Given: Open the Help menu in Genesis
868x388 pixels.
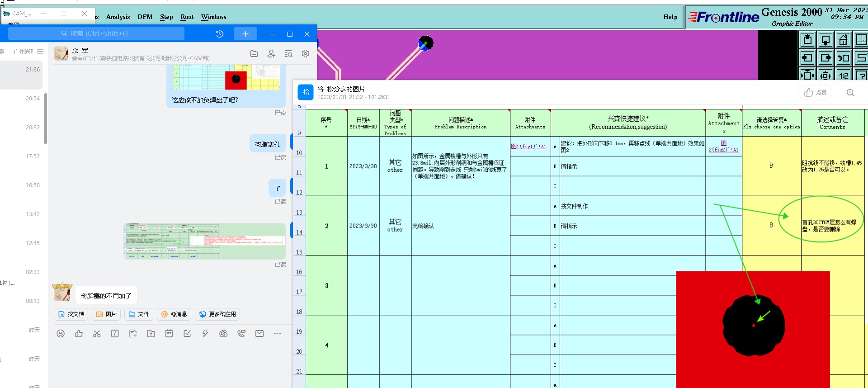Looking at the screenshot, I should (670, 17).
